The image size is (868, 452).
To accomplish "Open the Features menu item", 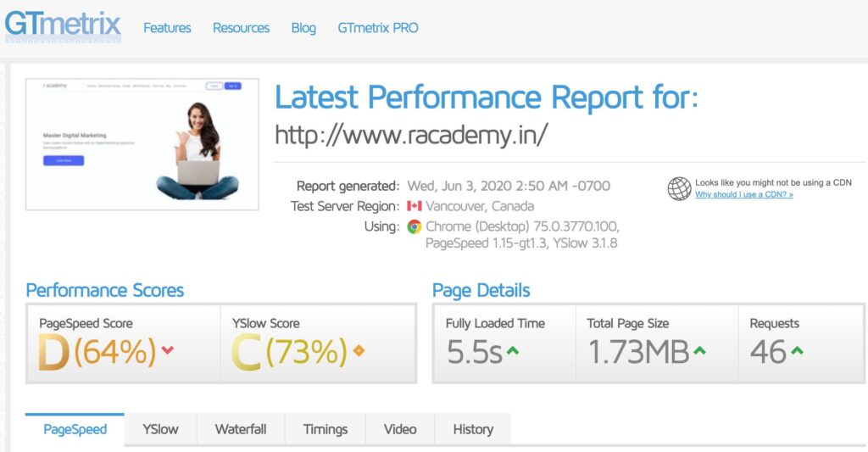I will (167, 28).
